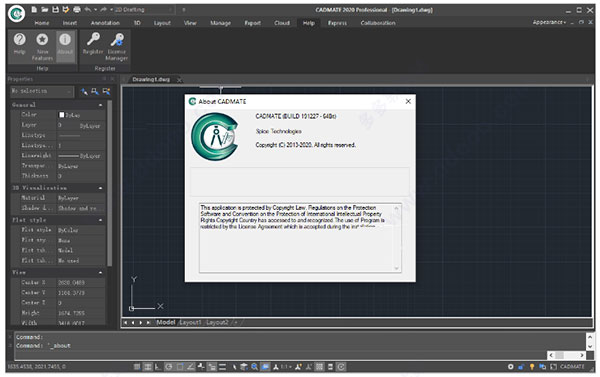Switch to the Layout2 tab
This screenshot has width=600, height=377.
point(217,322)
